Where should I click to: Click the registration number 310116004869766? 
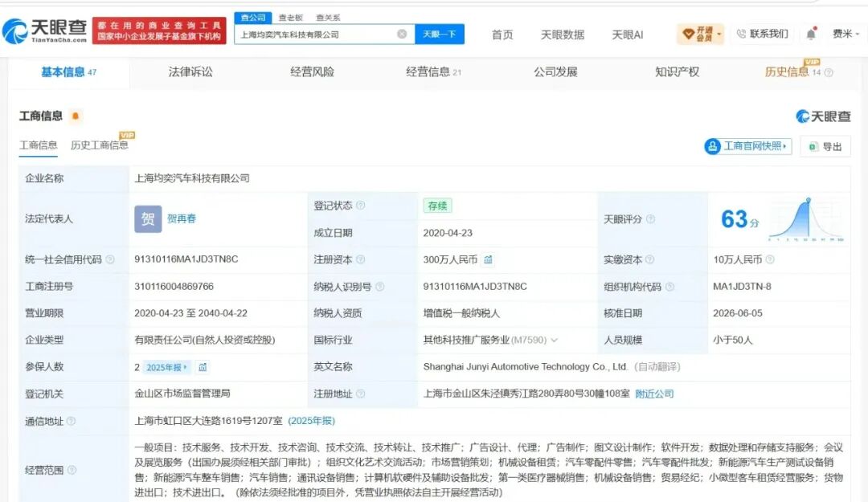pos(174,286)
